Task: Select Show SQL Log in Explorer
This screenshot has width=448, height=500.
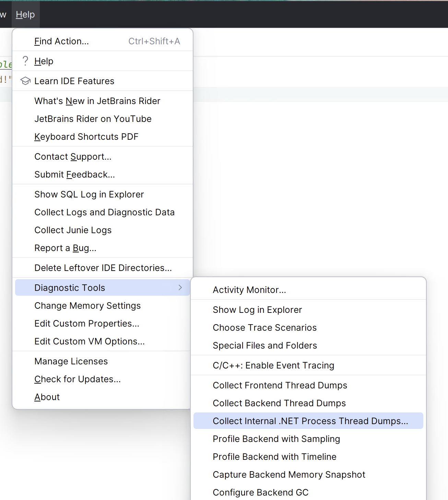Action: click(x=89, y=194)
